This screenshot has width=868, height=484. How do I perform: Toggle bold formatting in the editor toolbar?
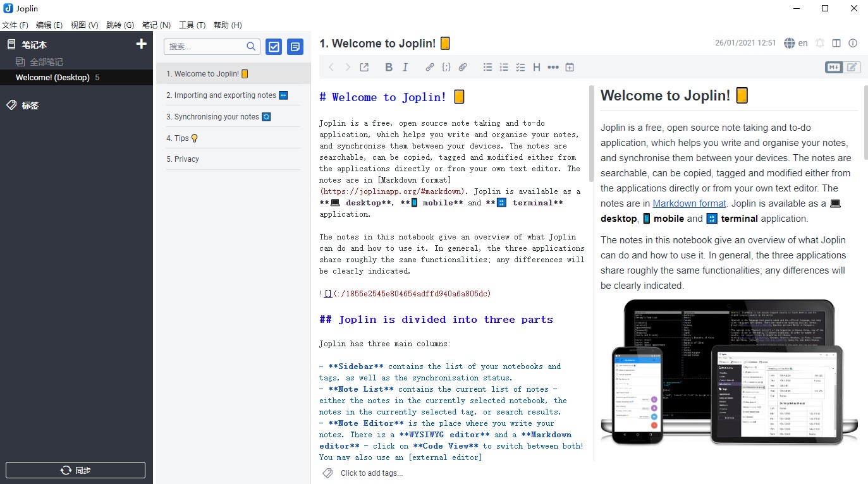389,68
